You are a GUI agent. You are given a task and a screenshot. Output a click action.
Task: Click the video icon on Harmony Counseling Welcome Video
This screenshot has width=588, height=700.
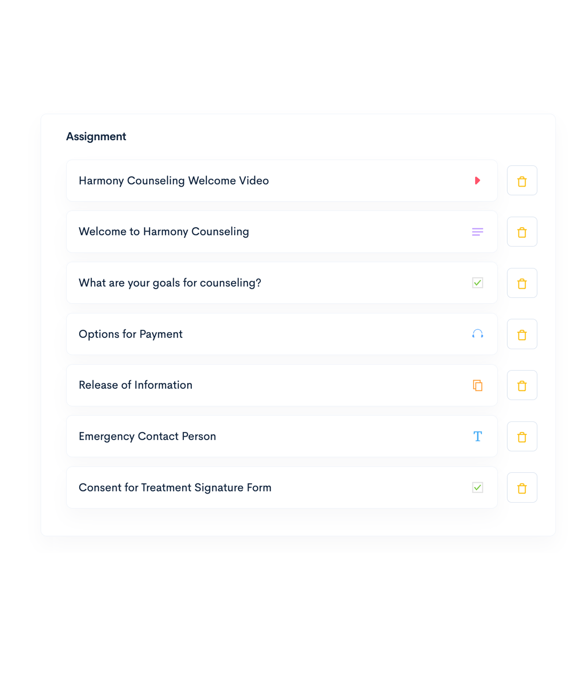[x=477, y=181]
